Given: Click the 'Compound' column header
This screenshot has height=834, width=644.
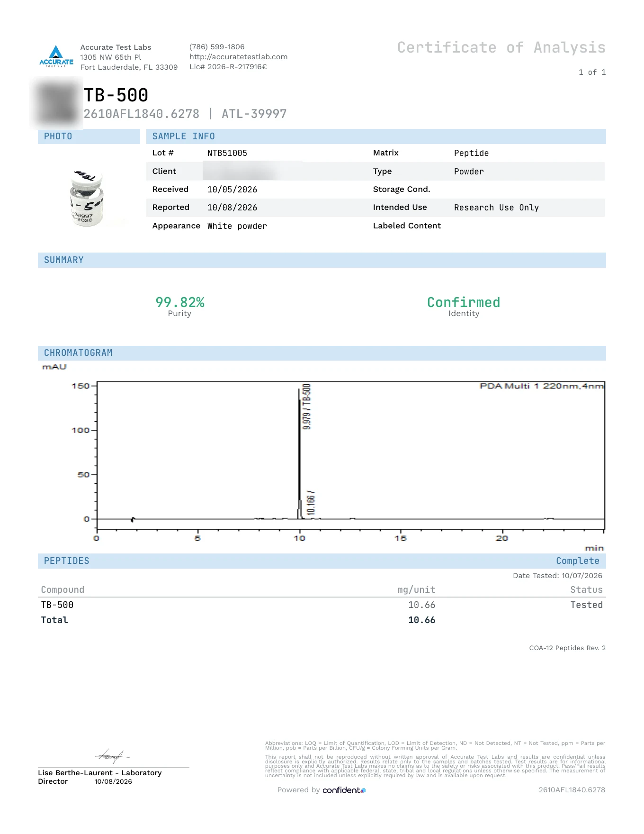Looking at the screenshot, I should [x=63, y=590].
